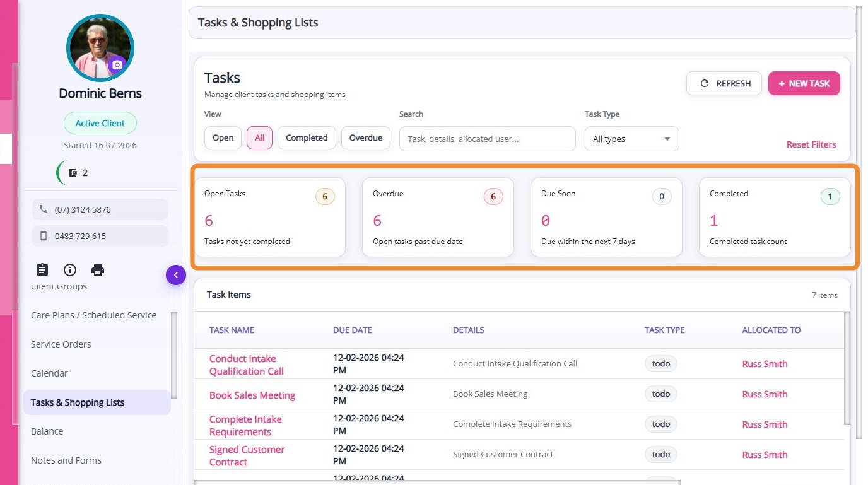Screen dimensions: 868x485
Task: Open the clipboard icon below phone numbers
Action: 42,270
